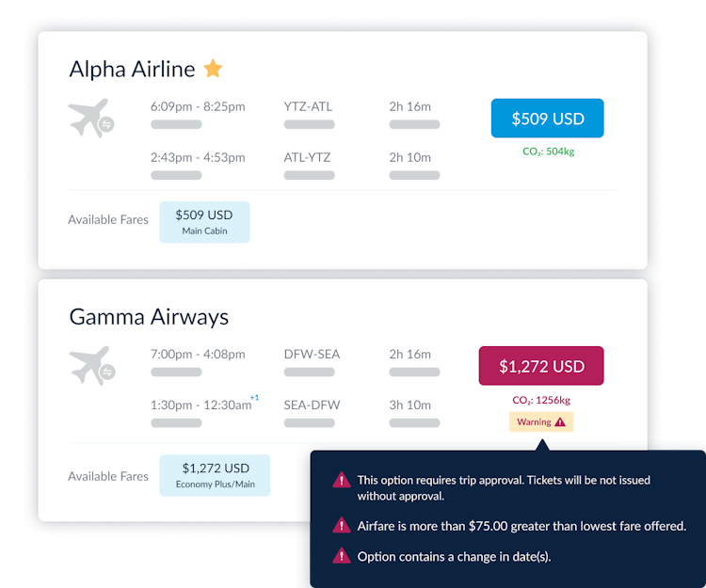Click the YTZ-ATL route segment

click(x=308, y=106)
